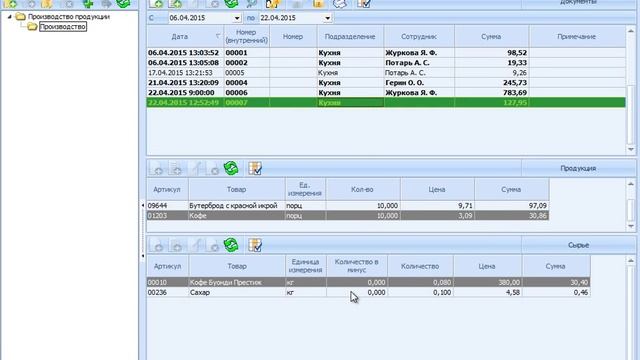This screenshot has width=640, height=360.
Task: Refresh the Продукция list with green arrows
Action: coord(231,168)
